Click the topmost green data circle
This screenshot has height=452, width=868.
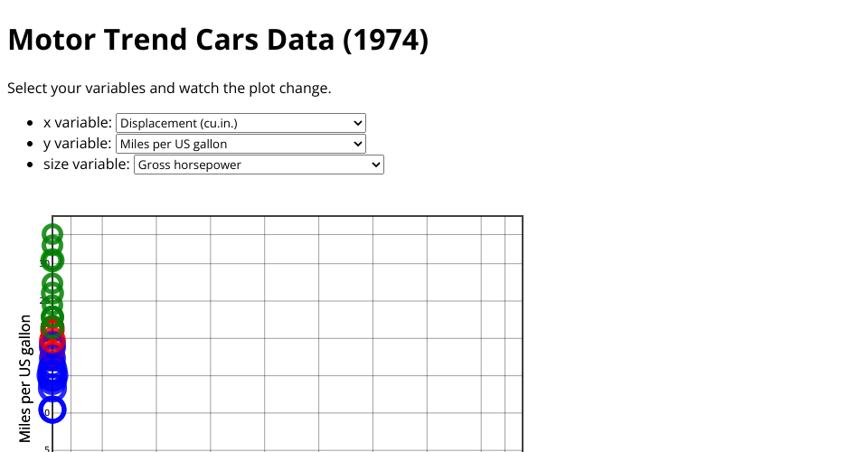[52, 234]
